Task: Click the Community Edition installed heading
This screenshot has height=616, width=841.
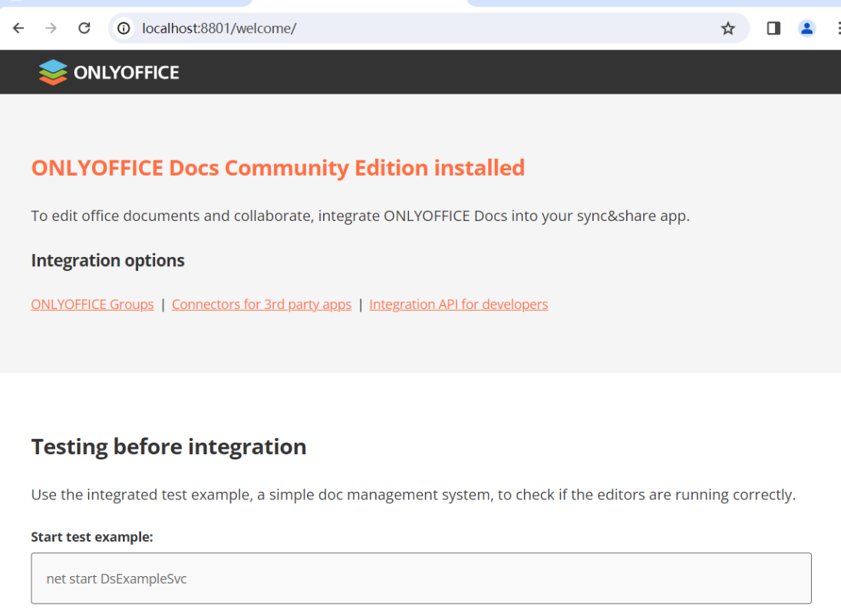Action: (278, 168)
